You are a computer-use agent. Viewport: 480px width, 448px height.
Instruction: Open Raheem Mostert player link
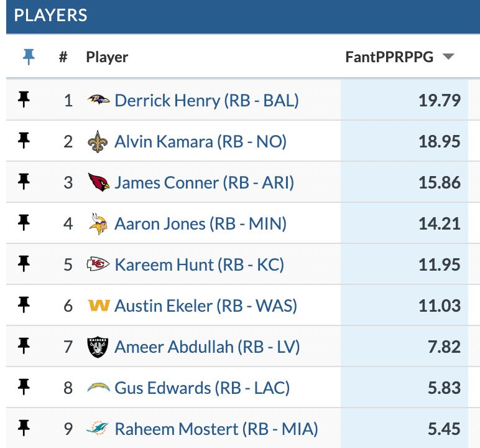pyautogui.click(x=216, y=429)
